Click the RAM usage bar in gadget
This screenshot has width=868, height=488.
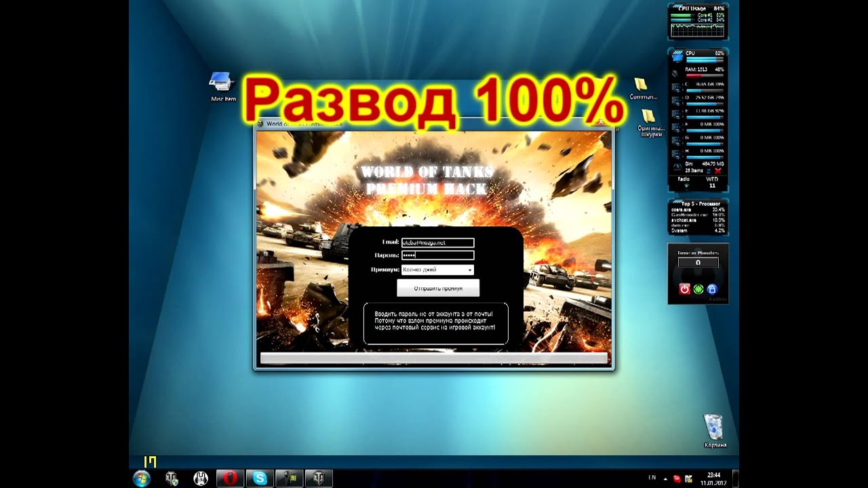(x=705, y=75)
